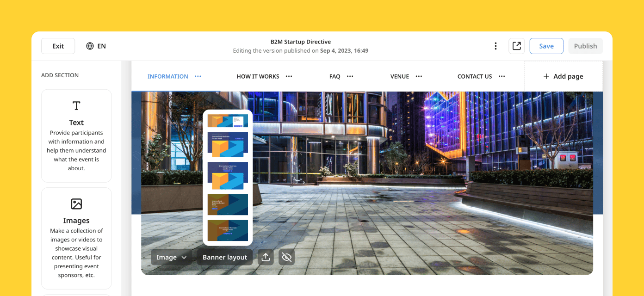Click the Publish button

(585, 46)
